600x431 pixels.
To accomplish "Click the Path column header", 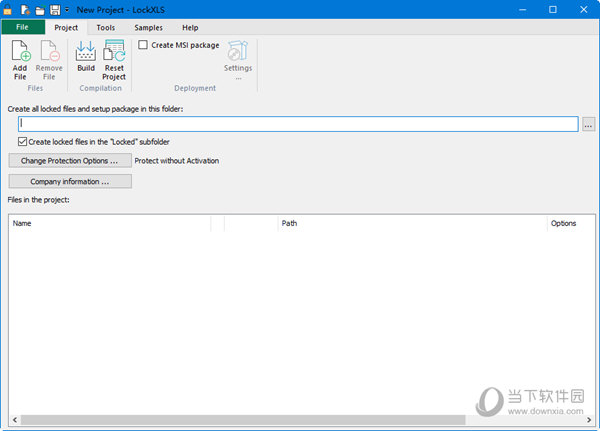I will pos(412,223).
